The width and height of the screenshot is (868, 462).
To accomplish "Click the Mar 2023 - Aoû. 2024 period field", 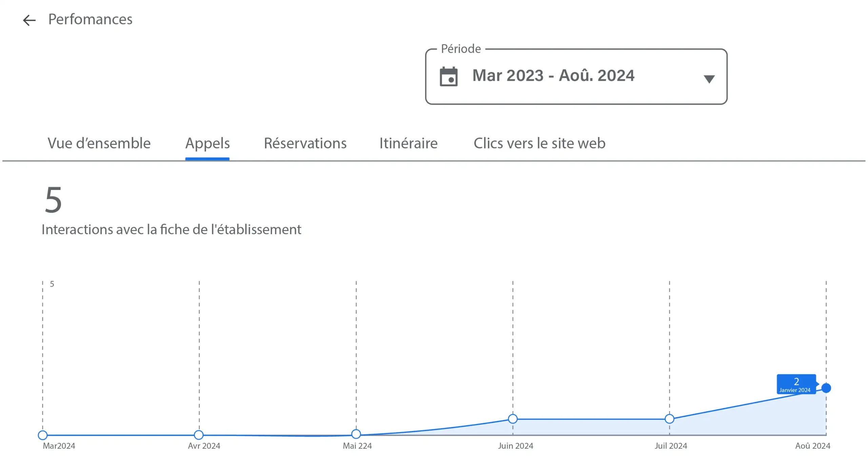I will (553, 75).
